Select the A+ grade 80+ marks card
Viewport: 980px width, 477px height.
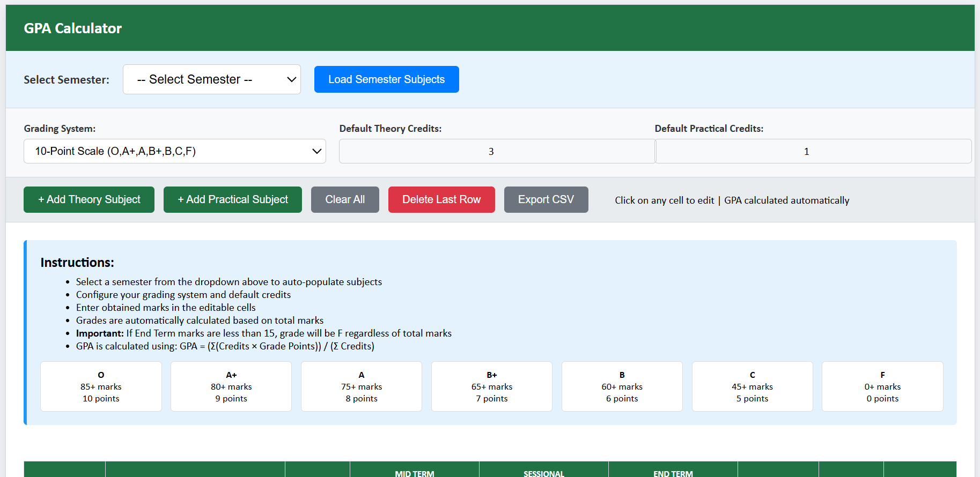231,386
